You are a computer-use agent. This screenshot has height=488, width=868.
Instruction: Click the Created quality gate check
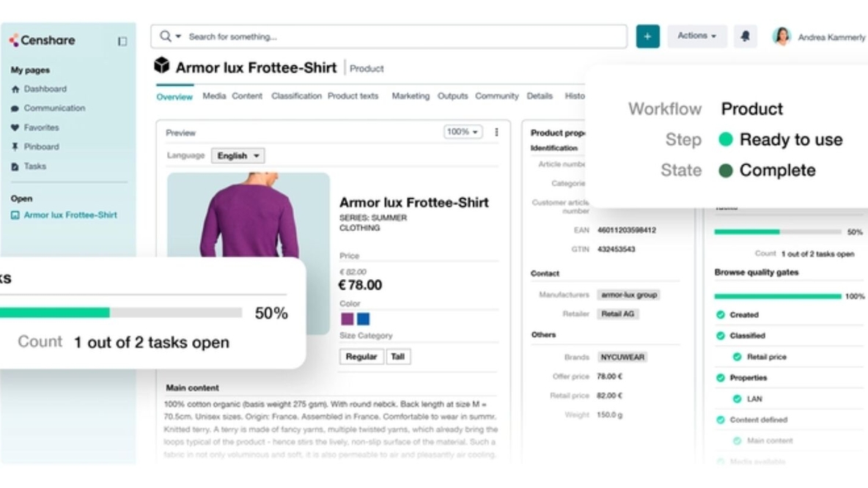pyautogui.click(x=720, y=315)
